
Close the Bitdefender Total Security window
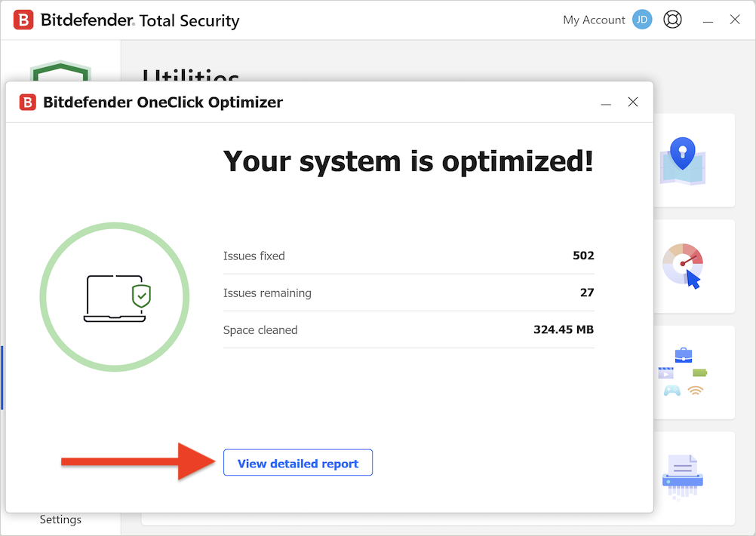point(735,20)
